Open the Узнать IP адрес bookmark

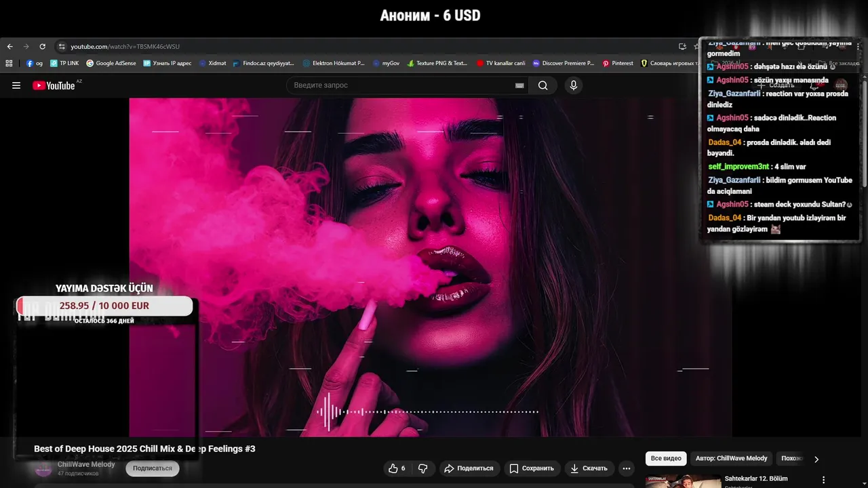[167, 63]
